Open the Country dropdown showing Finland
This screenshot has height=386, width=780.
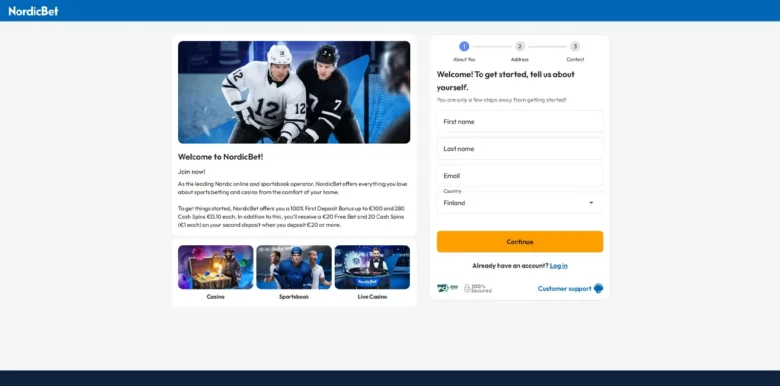point(520,203)
